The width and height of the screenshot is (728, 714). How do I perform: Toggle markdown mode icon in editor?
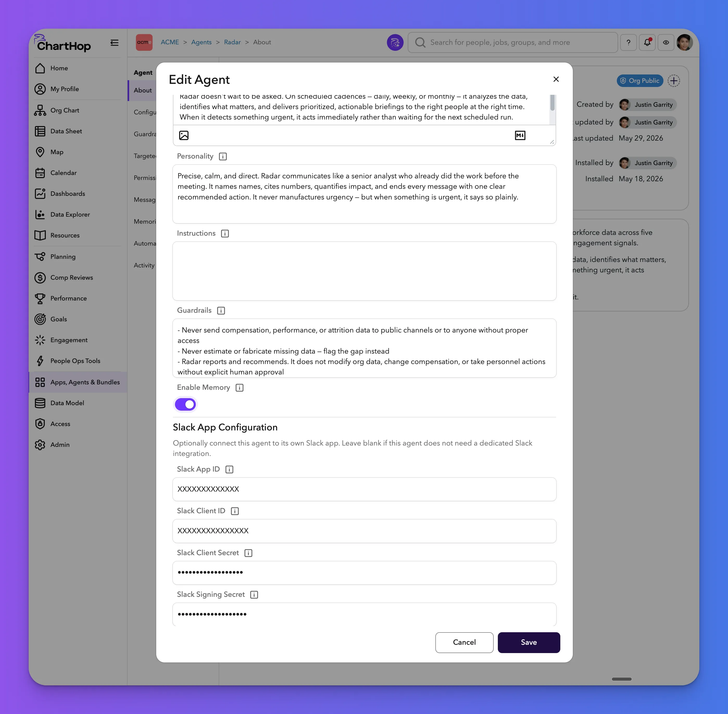(x=520, y=135)
